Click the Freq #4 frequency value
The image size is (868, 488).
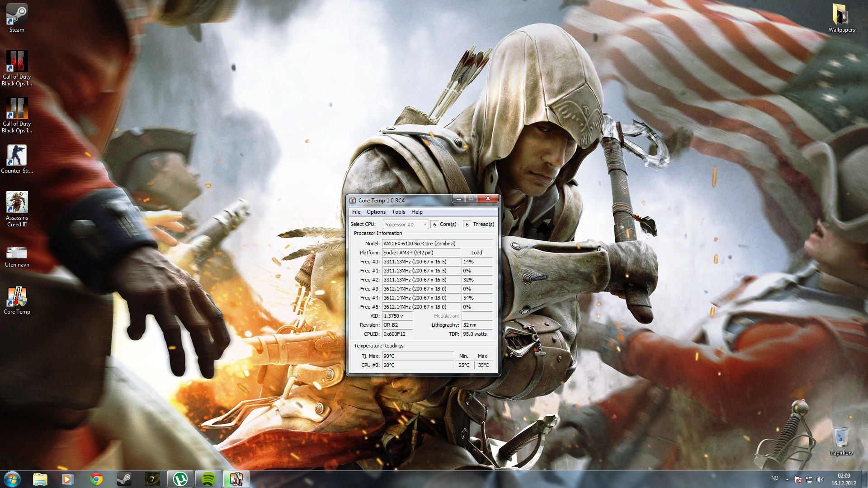tap(421, 298)
